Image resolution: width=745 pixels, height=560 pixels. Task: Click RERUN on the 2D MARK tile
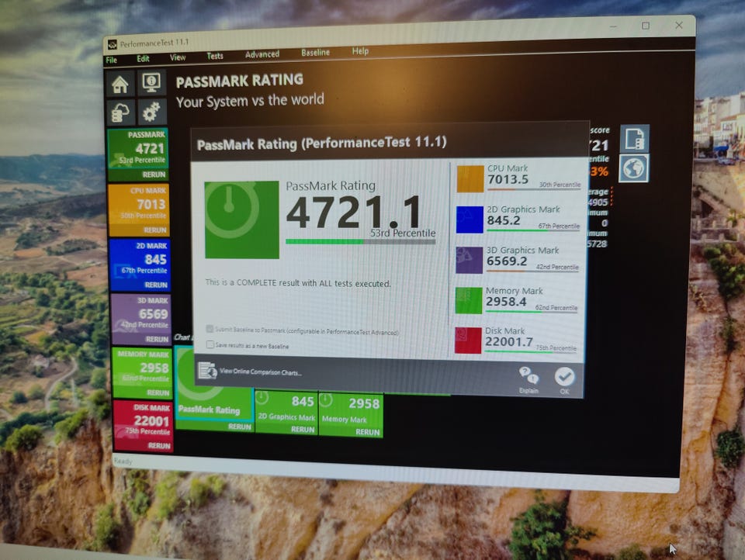[156, 285]
